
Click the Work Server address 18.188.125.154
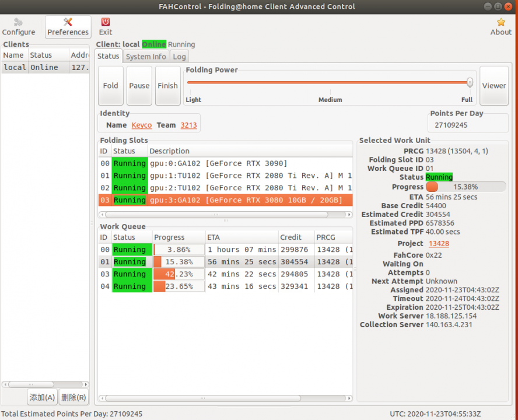point(451,316)
